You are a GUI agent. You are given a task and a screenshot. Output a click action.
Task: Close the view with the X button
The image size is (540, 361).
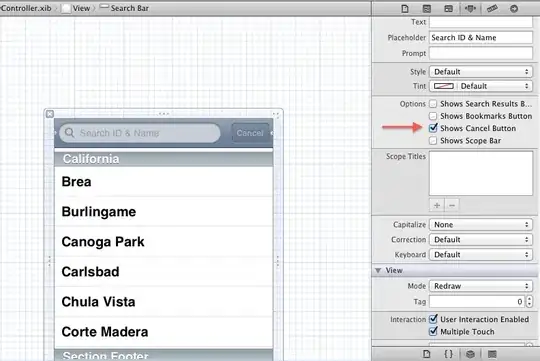click(x=50, y=114)
